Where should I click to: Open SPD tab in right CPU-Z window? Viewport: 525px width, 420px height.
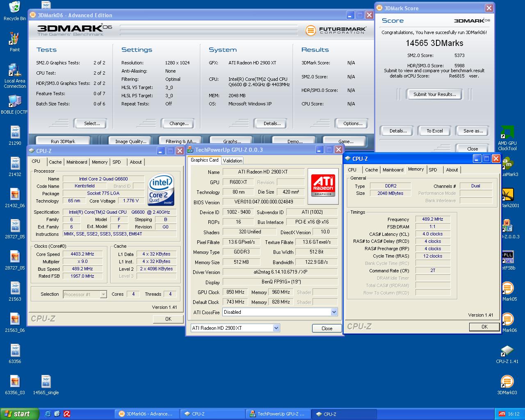click(x=433, y=170)
